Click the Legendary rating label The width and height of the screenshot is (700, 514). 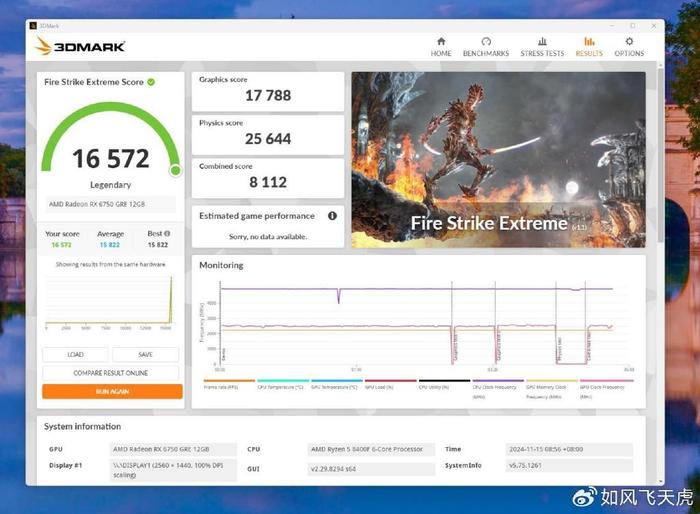pyautogui.click(x=110, y=185)
